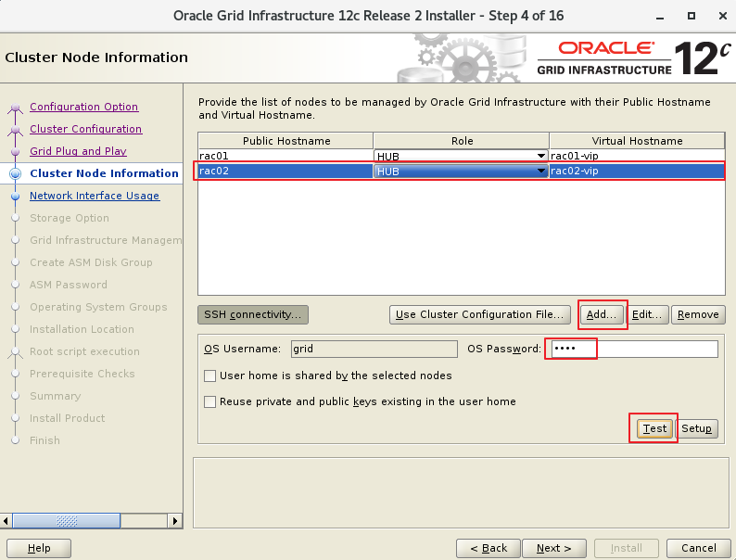This screenshot has width=736, height=560.
Task: Select the Cluster Node Information step
Action: coord(104,173)
